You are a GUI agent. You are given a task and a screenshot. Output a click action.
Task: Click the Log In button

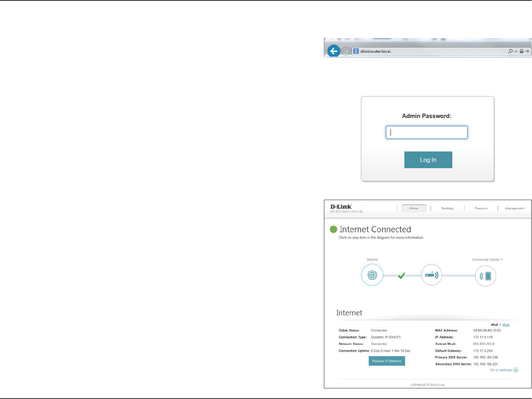coord(428,160)
